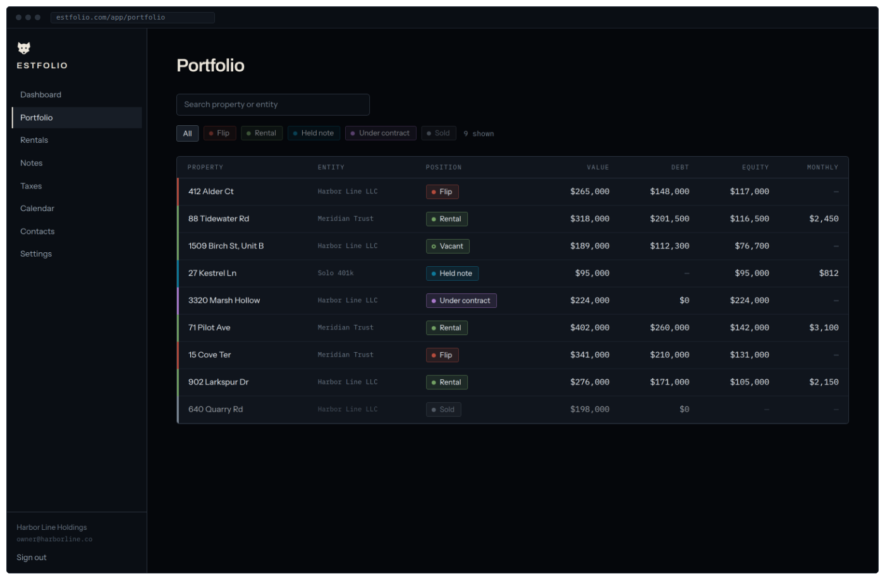885x588 pixels.
Task: Toggle the Sold filter chip
Action: click(439, 133)
